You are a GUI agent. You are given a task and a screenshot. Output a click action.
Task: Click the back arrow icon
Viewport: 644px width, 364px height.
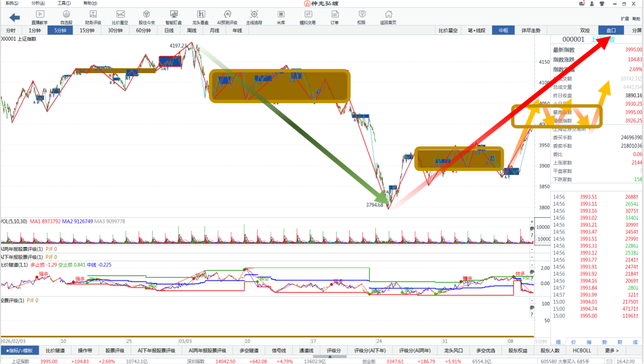tap(15, 18)
